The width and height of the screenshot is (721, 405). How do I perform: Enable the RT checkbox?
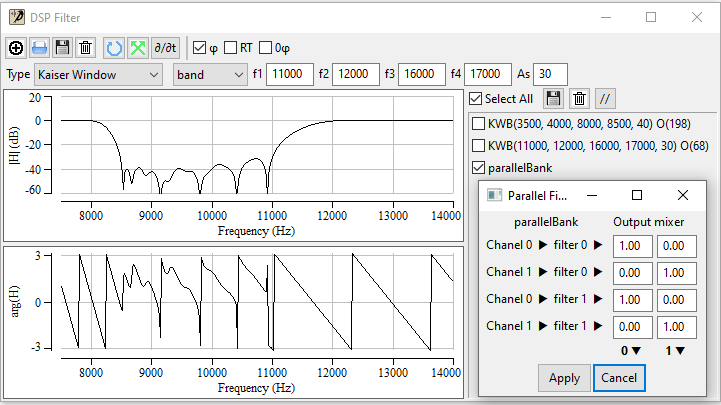click(231, 47)
